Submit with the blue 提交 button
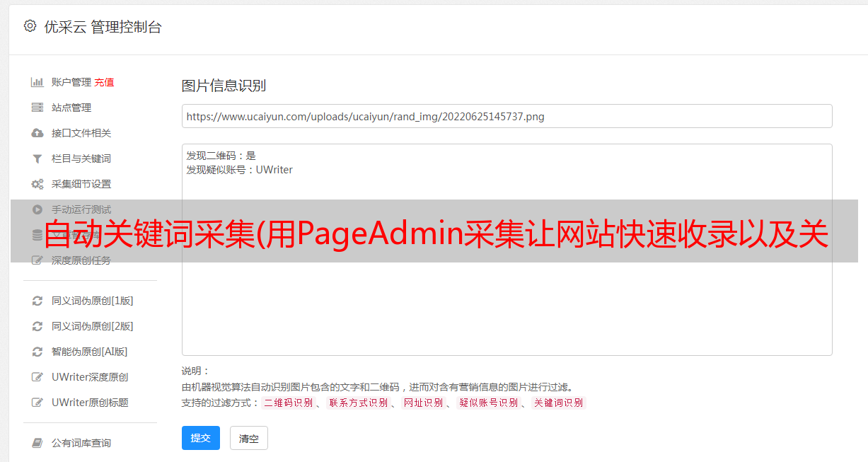The image size is (868, 462). tap(201, 438)
